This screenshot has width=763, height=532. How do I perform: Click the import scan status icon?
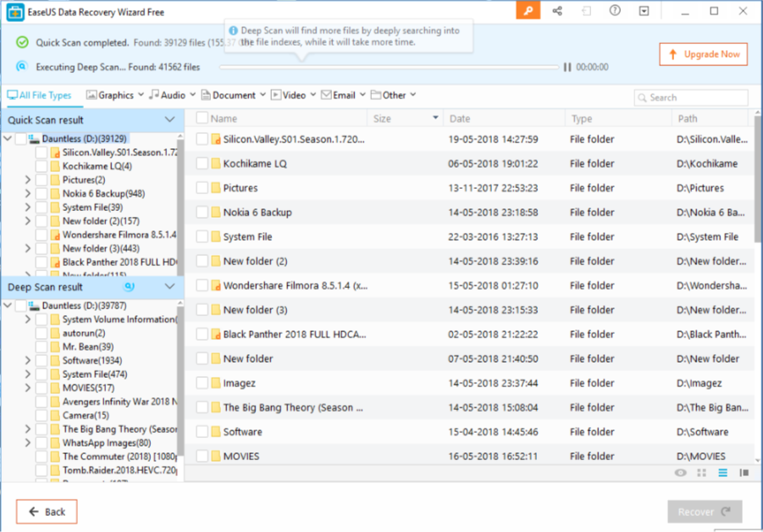pyautogui.click(x=586, y=11)
